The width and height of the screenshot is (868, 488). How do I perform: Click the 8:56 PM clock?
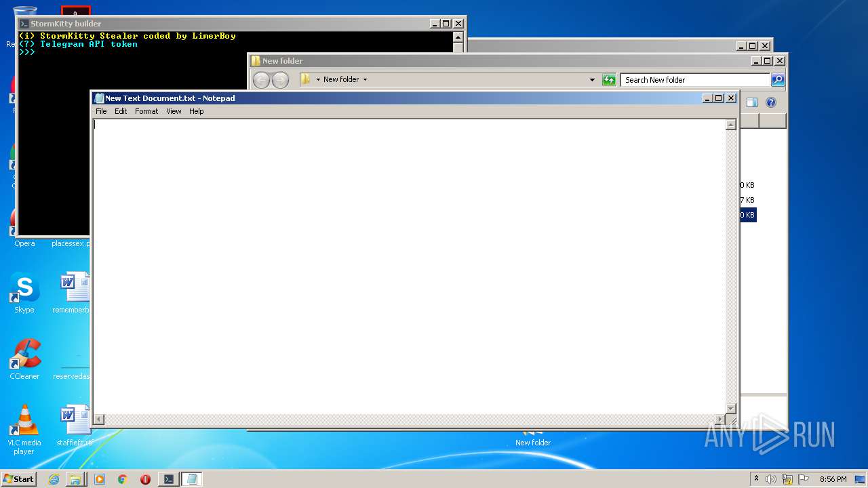[x=833, y=479]
